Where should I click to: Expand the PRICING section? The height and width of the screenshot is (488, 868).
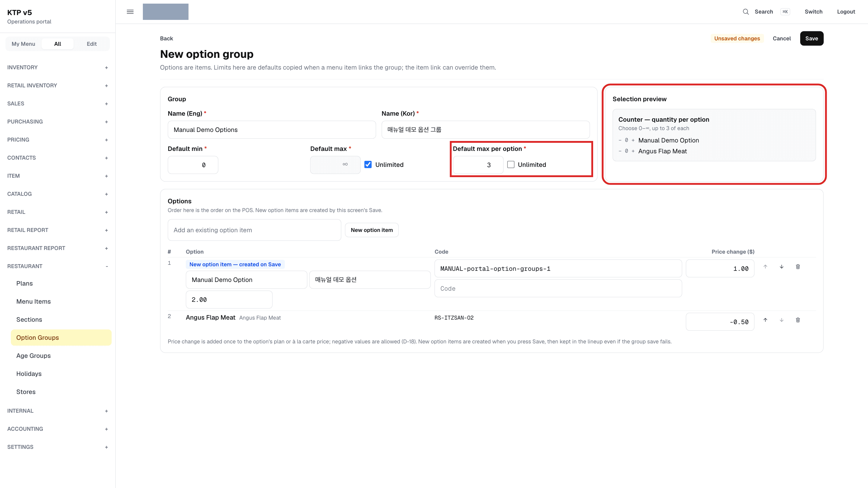tap(57, 140)
